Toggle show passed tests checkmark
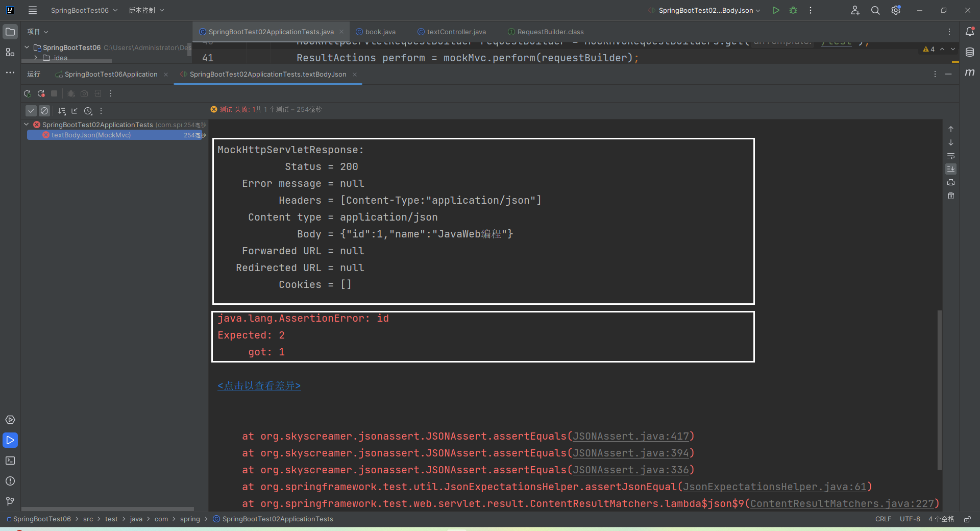Viewport: 980px width, 531px height. click(31, 111)
